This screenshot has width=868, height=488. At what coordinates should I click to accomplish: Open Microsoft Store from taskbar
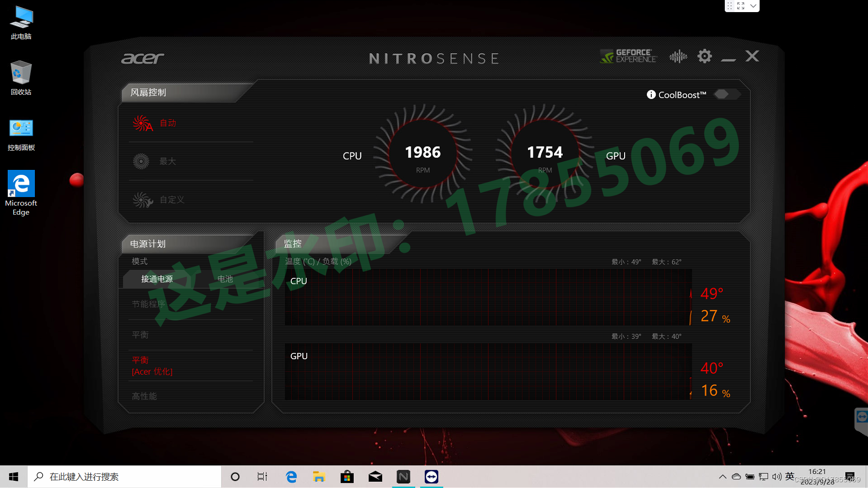point(347,477)
